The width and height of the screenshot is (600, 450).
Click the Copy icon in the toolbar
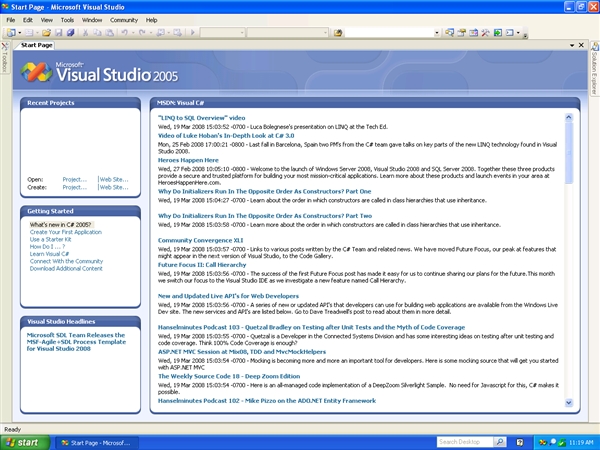click(x=97, y=33)
